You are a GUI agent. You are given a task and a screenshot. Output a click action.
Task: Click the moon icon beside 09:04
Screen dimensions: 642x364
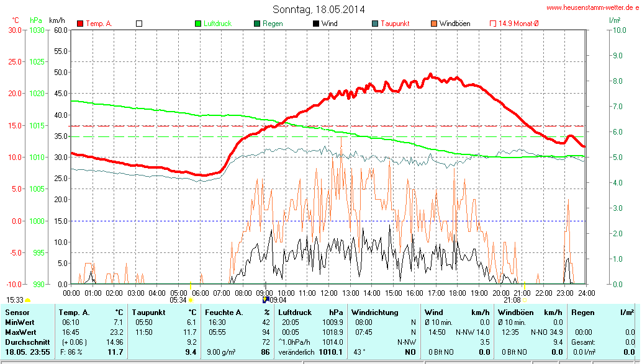265,300
